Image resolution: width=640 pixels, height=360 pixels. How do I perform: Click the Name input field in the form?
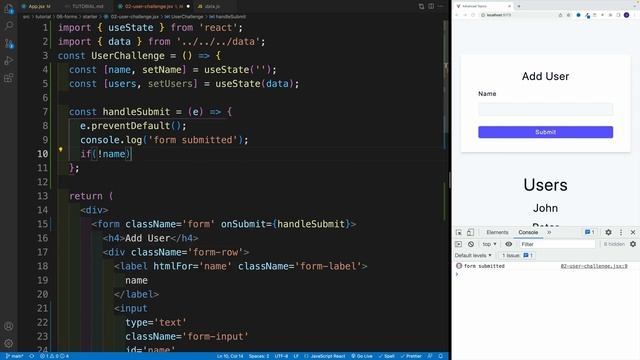pos(545,109)
